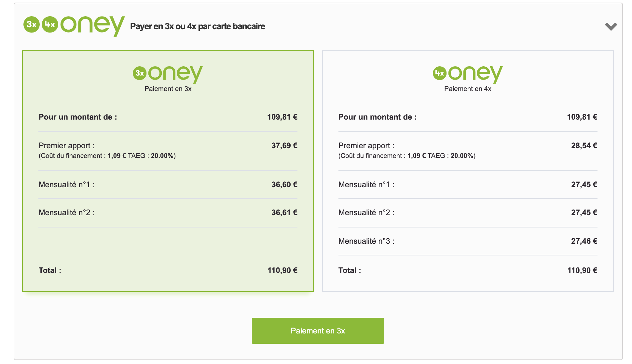
Task: Click the 37,69 € premier apport amount
Action: (x=284, y=146)
